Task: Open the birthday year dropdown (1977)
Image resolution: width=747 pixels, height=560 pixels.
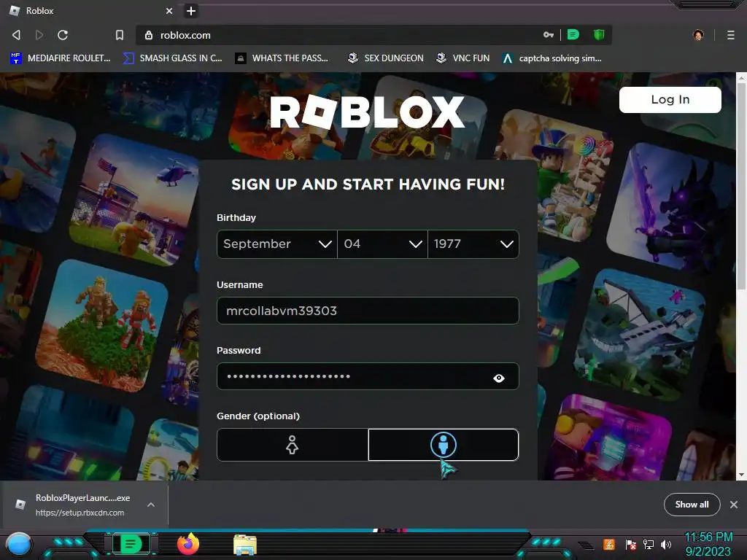Action: 473,244
